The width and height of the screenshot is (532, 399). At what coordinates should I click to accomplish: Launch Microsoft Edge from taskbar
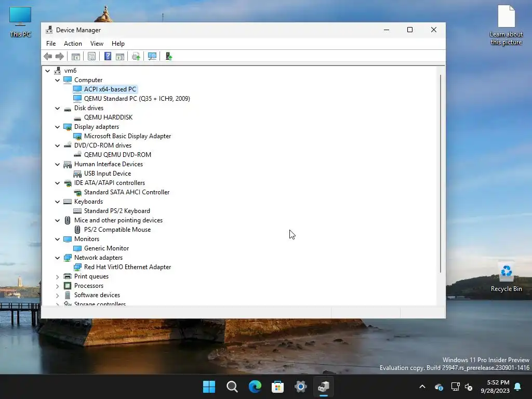point(255,387)
